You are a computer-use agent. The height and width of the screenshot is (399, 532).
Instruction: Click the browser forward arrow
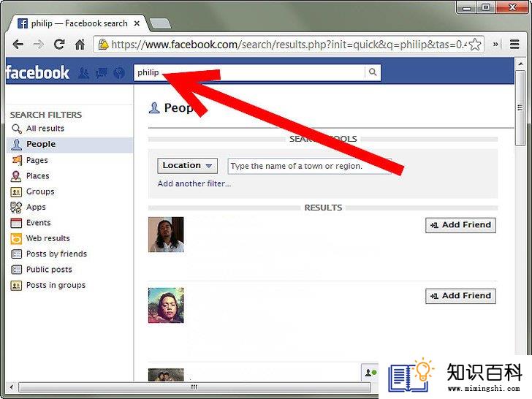39,45
